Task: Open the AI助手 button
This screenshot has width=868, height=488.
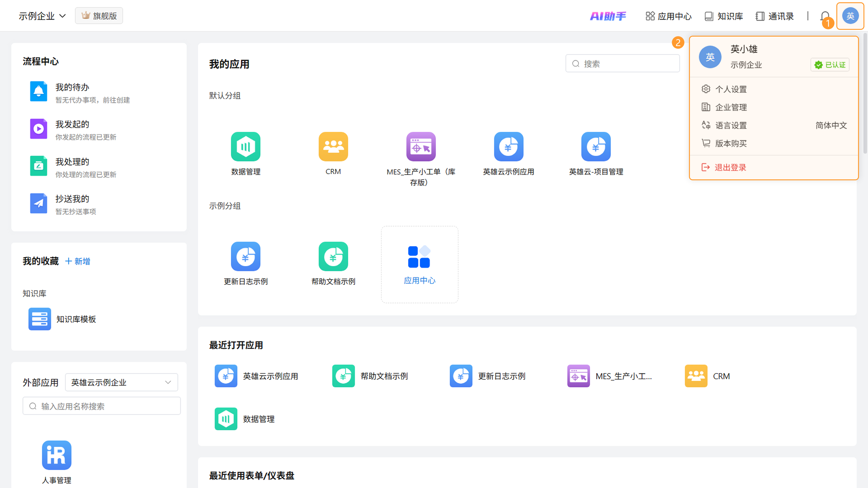Action: (608, 16)
